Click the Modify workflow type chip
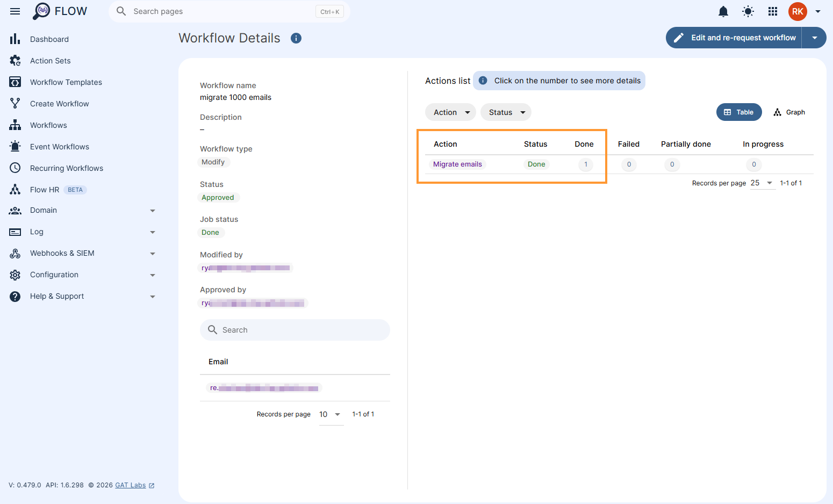 (x=213, y=162)
